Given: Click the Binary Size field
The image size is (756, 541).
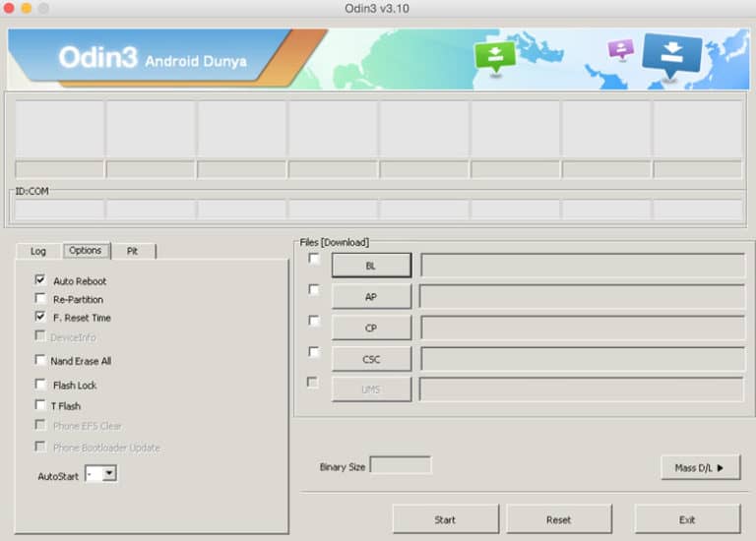Looking at the screenshot, I should 400,466.
